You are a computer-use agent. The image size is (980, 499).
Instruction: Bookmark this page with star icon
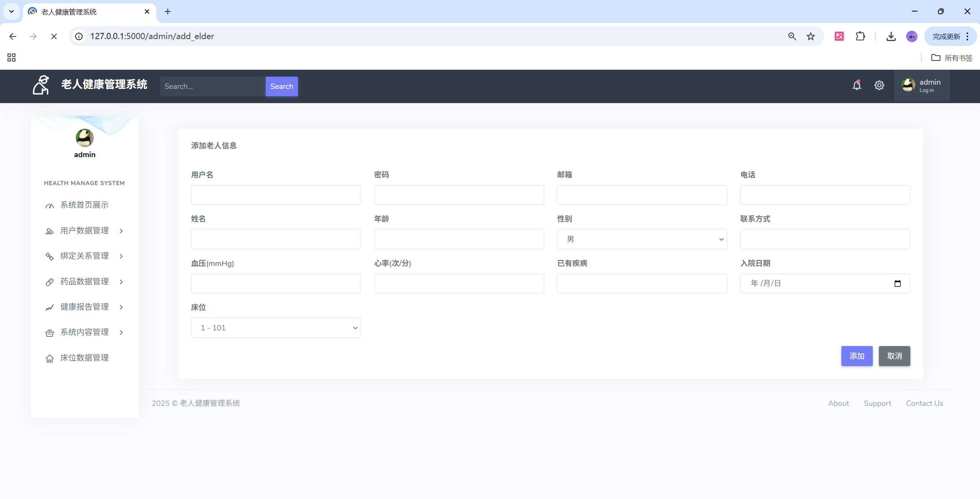click(811, 36)
